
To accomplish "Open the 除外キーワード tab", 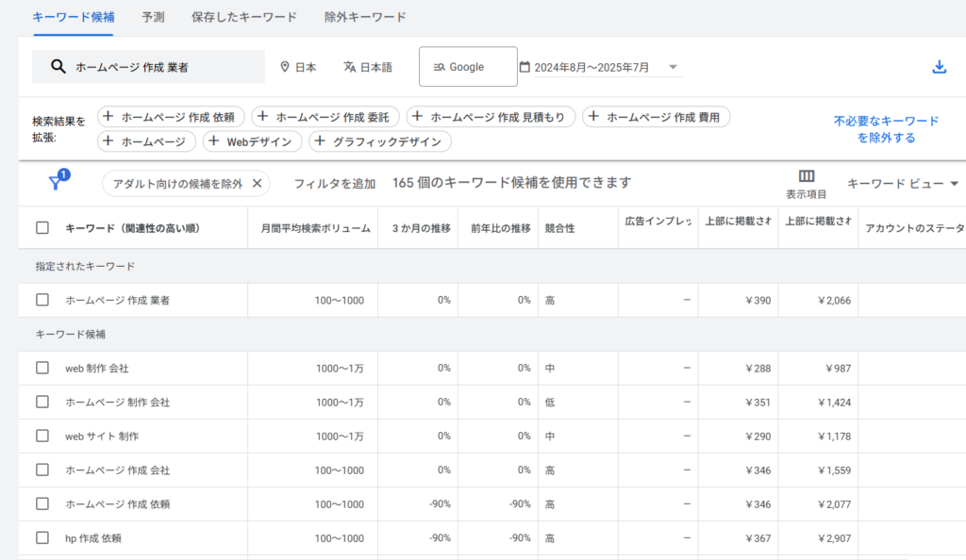I will coord(365,17).
